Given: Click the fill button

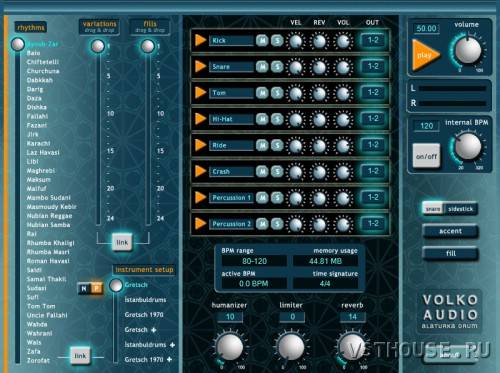Looking at the screenshot, I should pyautogui.click(x=450, y=253).
